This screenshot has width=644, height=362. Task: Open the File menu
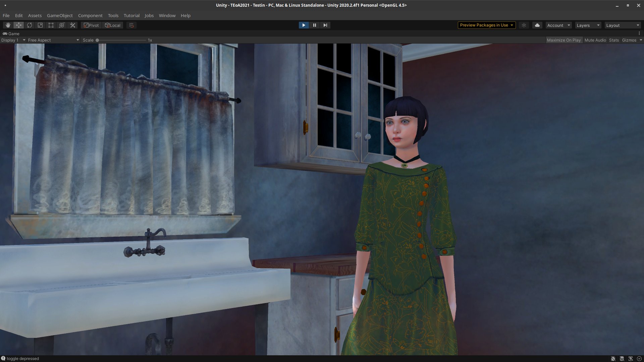(x=6, y=15)
